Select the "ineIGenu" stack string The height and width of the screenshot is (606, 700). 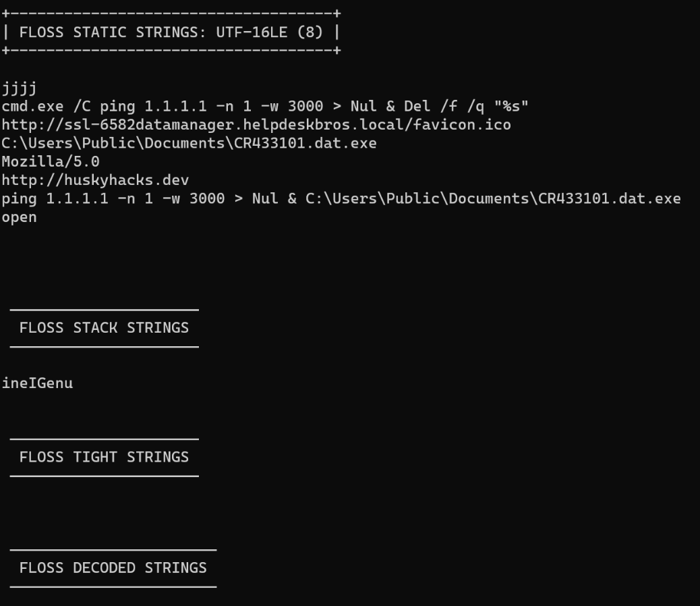tap(37, 383)
